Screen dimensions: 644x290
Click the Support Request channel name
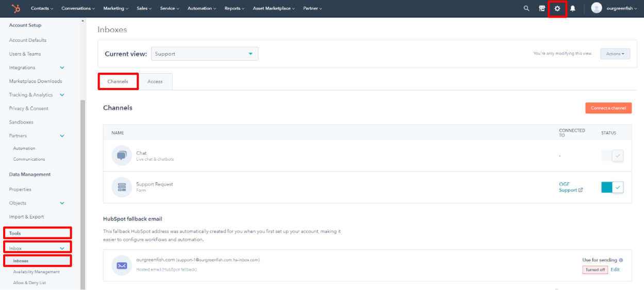(155, 184)
